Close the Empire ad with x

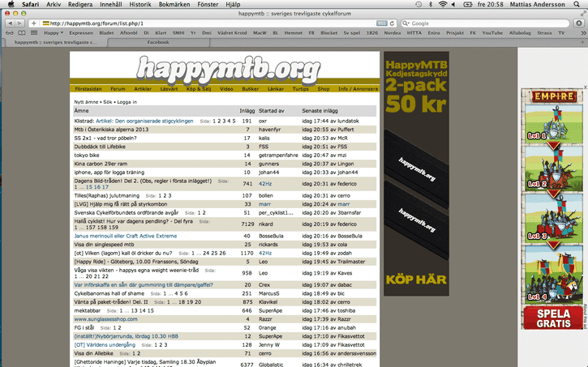(x=585, y=87)
